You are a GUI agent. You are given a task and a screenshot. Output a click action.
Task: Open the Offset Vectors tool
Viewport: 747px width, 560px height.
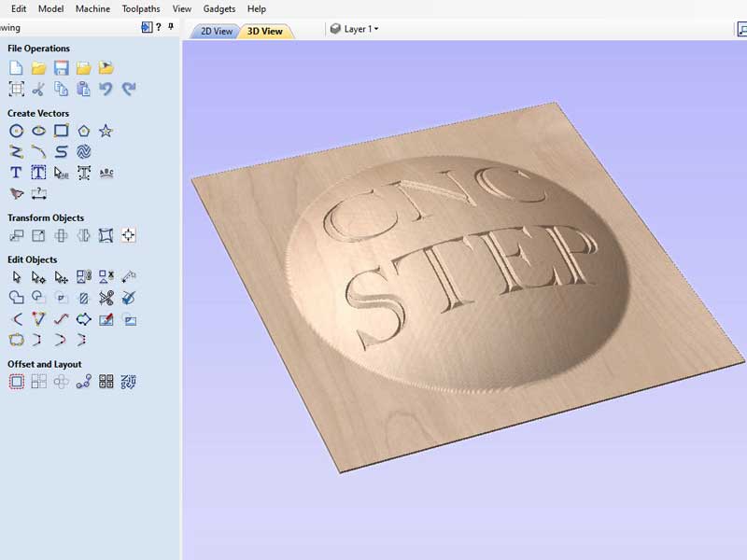click(16, 382)
